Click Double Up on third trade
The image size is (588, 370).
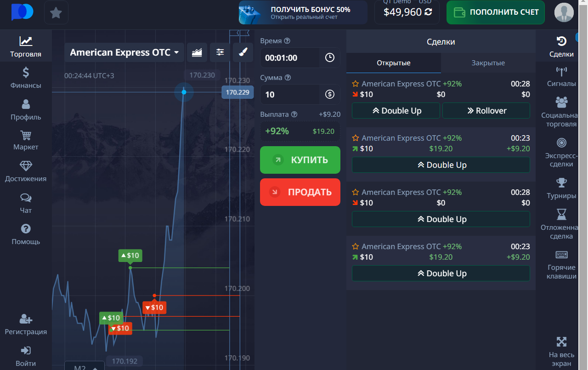pyautogui.click(x=441, y=219)
